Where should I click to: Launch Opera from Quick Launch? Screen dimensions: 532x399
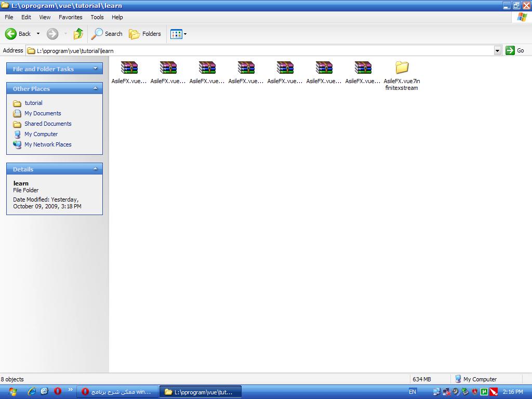tap(58, 392)
